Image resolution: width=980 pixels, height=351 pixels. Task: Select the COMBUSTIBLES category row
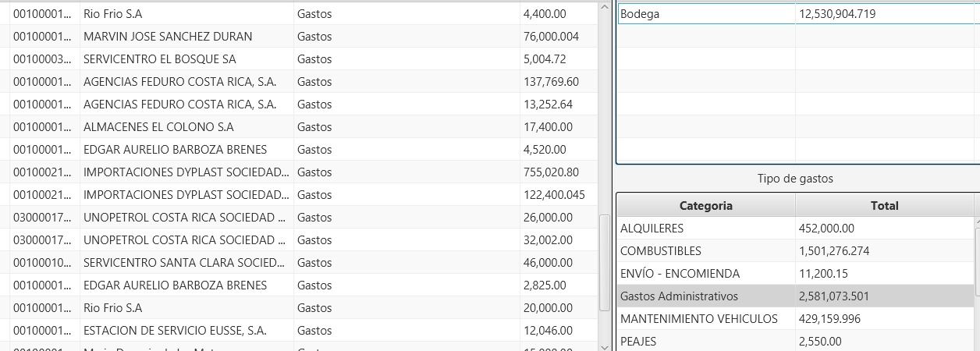coord(706,251)
